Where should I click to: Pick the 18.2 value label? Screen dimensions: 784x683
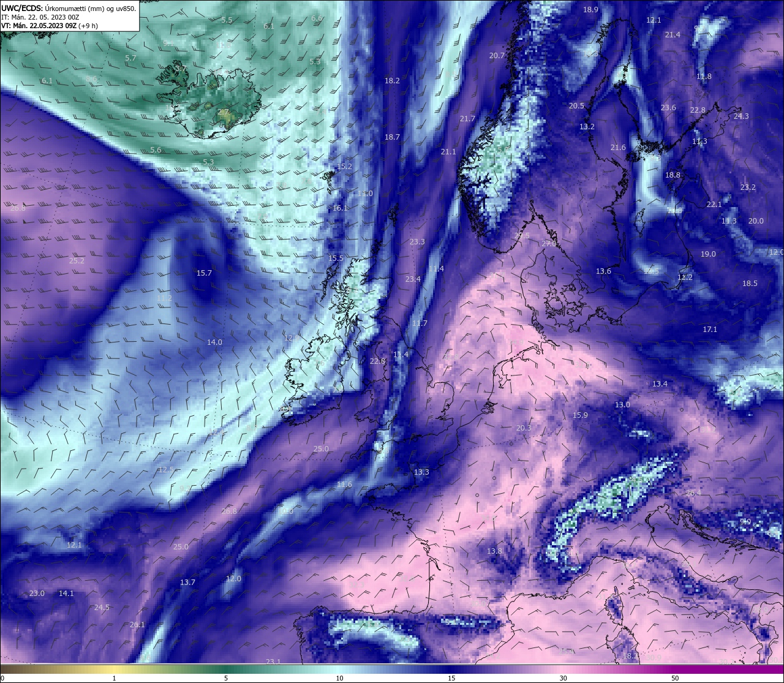(392, 81)
